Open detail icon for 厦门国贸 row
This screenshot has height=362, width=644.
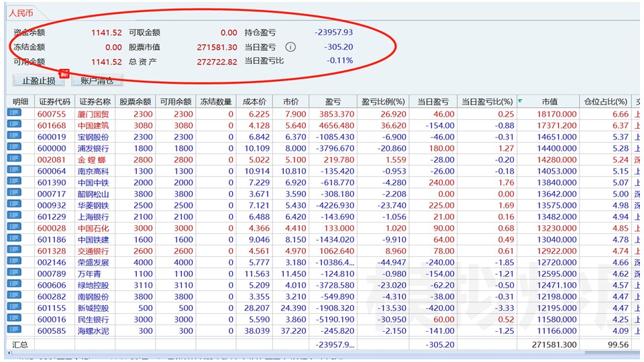[x=14, y=113]
